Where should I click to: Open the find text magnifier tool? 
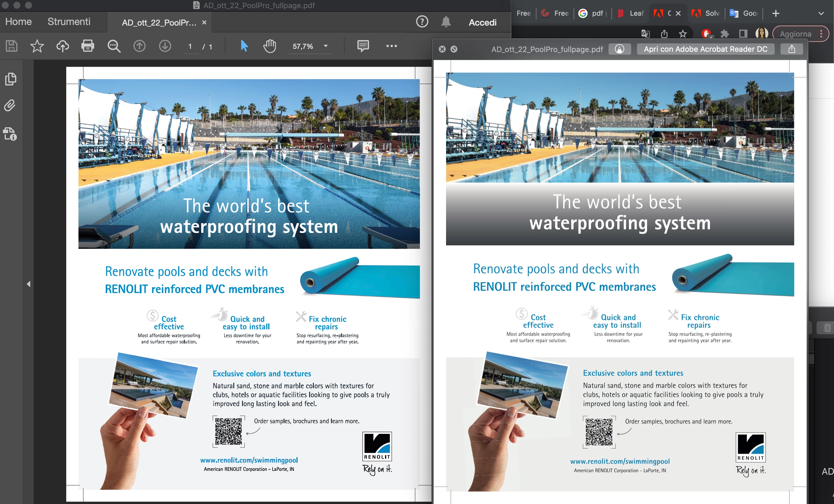114,46
